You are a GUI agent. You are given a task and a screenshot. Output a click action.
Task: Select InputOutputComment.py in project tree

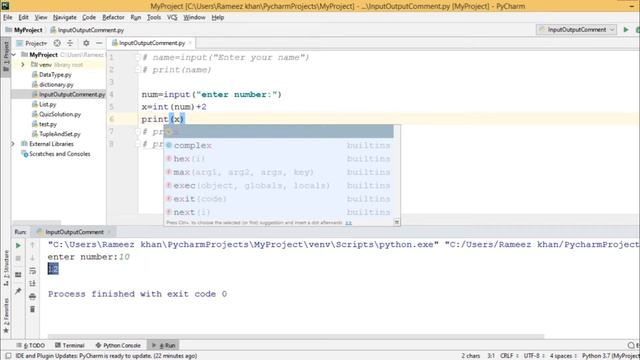[x=68, y=94]
